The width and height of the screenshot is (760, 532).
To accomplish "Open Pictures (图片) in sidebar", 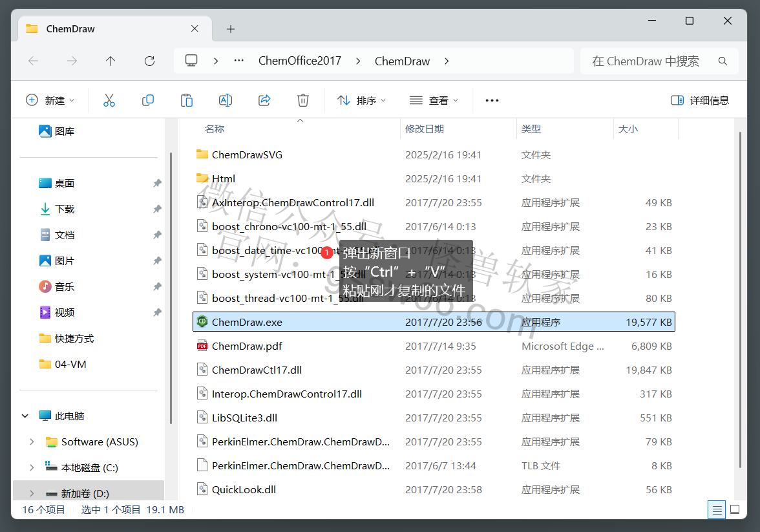I will point(57,261).
